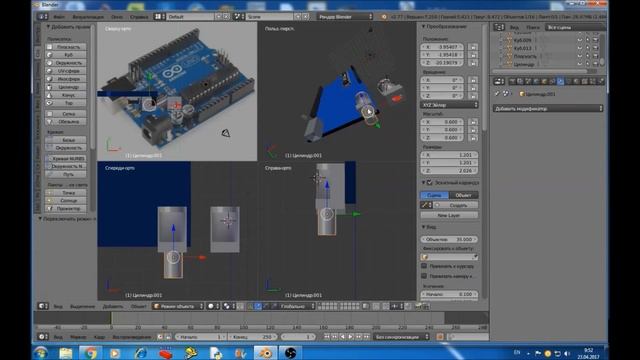Open the Все сцены outliner display dropdown
Viewport: 640px width, 360px height.
(x=575, y=27)
